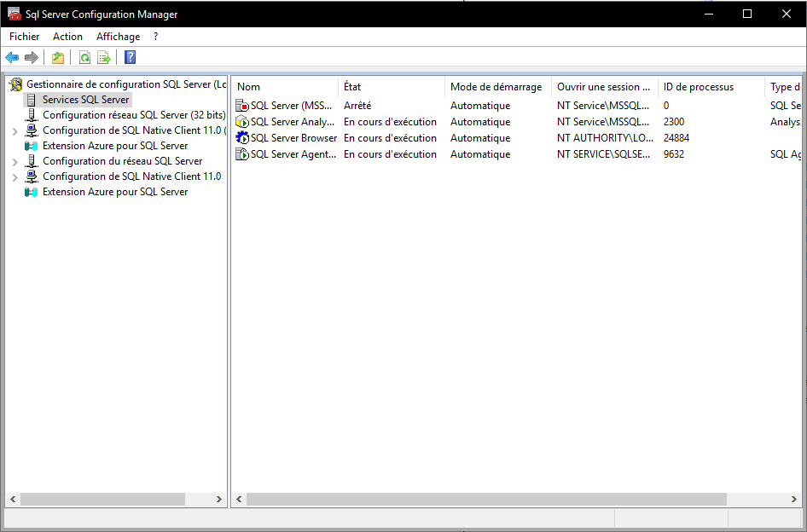Click the Configuration réseau SQL Server (32 bits) icon
807x532 pixels.
[x=32, y=115]
